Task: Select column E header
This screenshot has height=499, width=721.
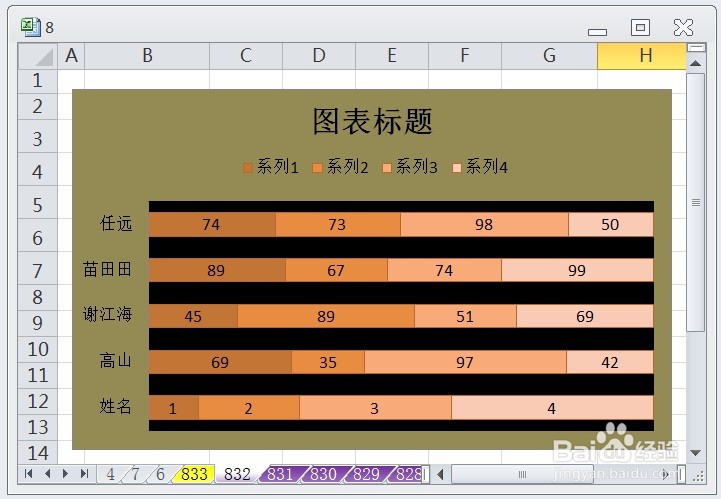Action: [392, 56]
